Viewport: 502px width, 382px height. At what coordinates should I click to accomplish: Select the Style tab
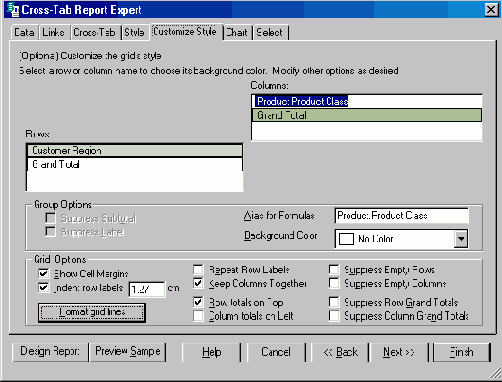click(134, 32)
